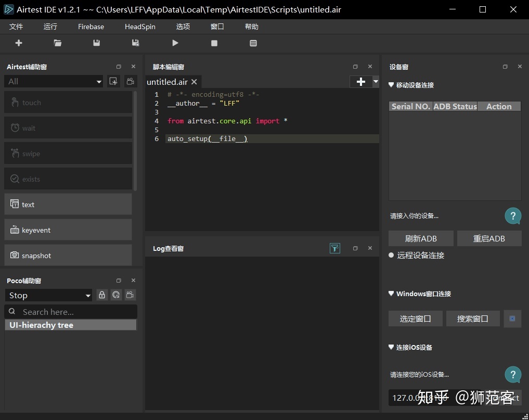
Task: Close the untitled.air tab
Action: coord(195,82)
